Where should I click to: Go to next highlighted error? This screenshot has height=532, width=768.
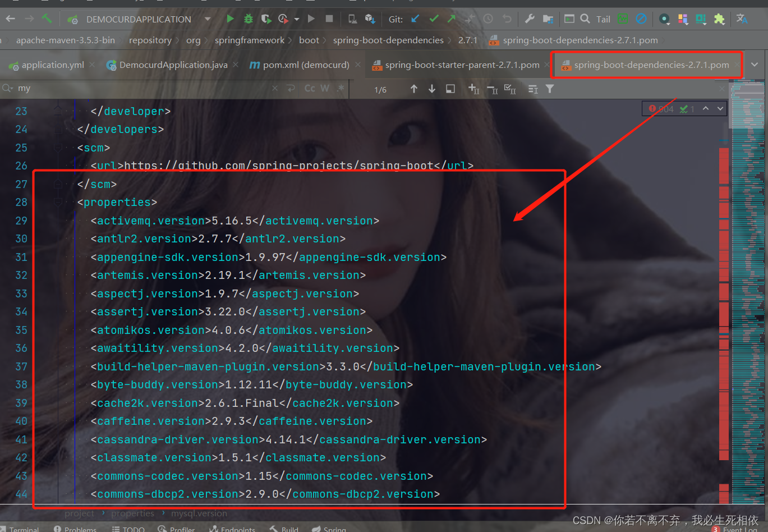[720, 108]
